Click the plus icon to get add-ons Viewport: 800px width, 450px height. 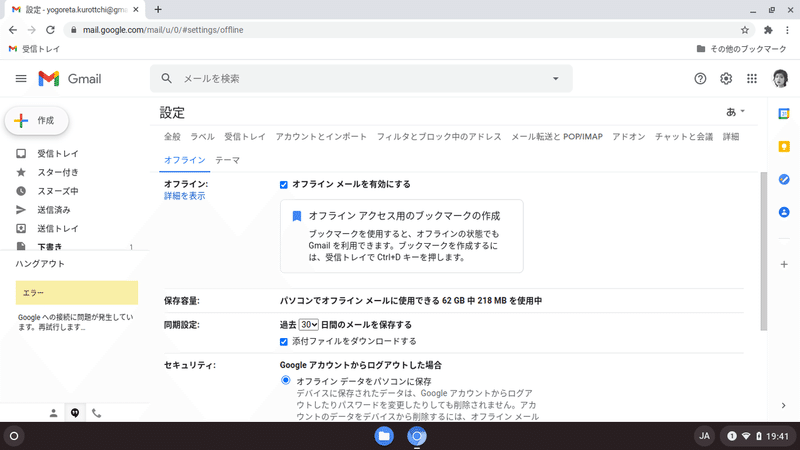784,264
